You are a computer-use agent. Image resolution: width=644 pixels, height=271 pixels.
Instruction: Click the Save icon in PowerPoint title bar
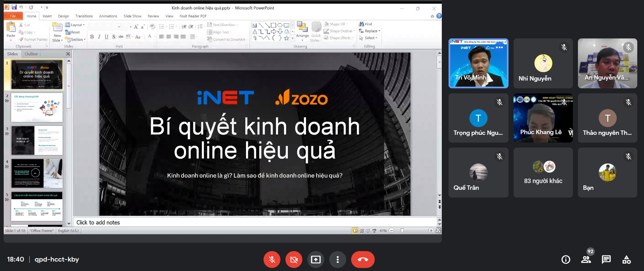pos(14,7)
